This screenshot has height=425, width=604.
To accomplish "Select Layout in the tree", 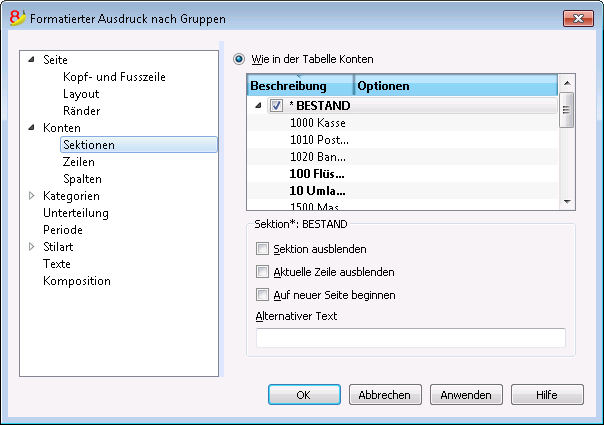I will pos(81,94).
